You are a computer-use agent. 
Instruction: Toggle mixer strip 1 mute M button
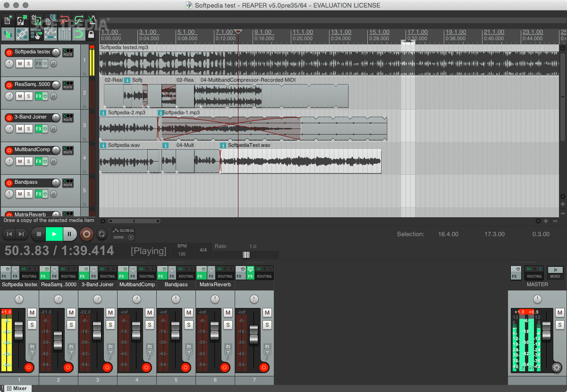pos(32,313)
